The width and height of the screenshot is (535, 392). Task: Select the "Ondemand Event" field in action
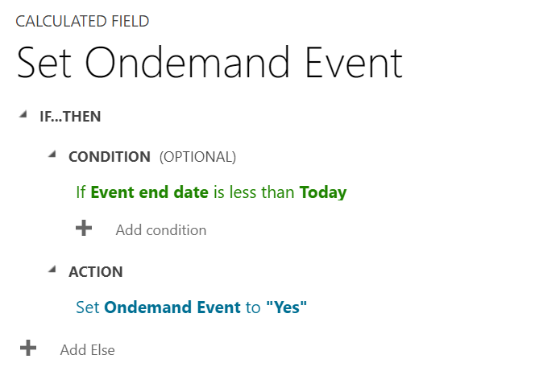[172, 307]
